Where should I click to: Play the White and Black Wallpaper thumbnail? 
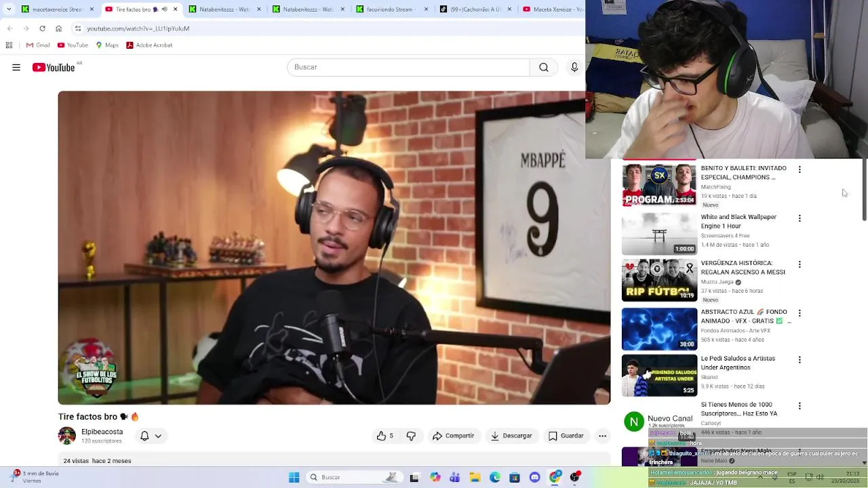point(659,234)
